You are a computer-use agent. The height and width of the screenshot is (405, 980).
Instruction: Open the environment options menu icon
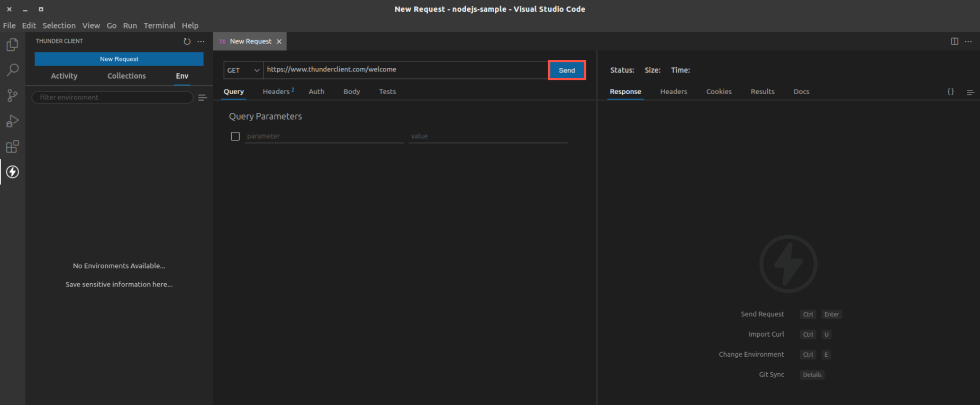(202, 97)
